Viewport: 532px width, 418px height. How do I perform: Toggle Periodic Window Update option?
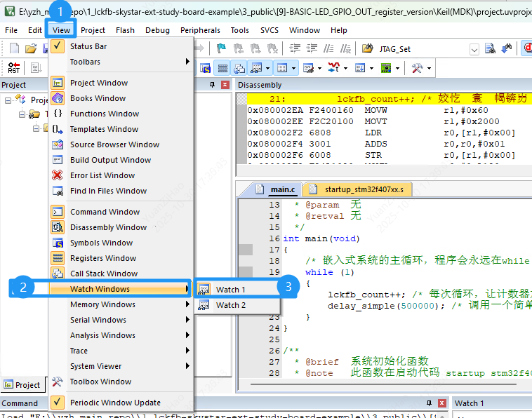tap(115, 403)
